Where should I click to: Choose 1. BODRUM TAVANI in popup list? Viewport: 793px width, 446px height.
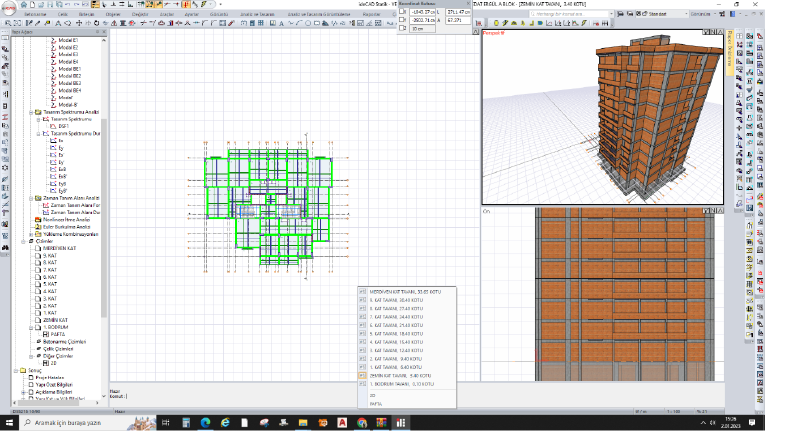407,384
